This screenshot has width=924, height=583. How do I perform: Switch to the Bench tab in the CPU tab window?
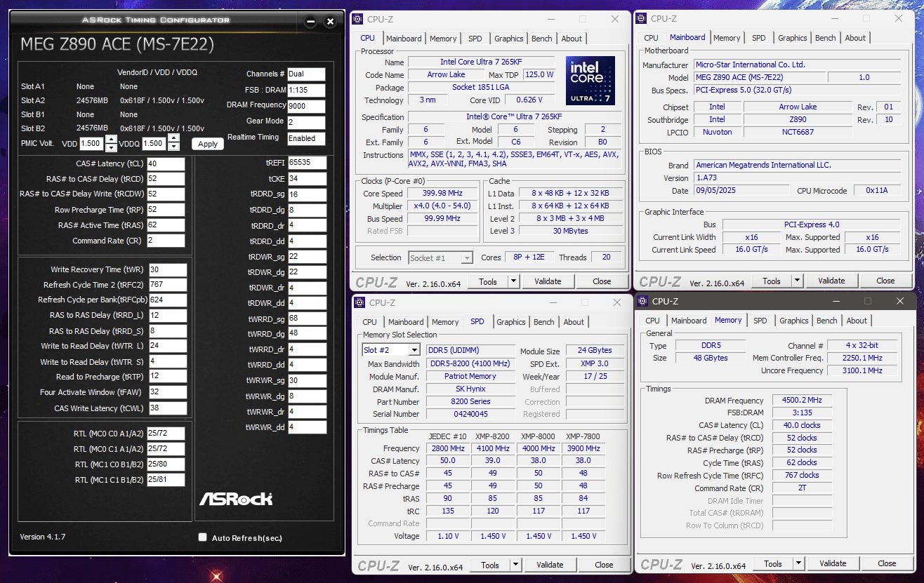tap(541, 39)
